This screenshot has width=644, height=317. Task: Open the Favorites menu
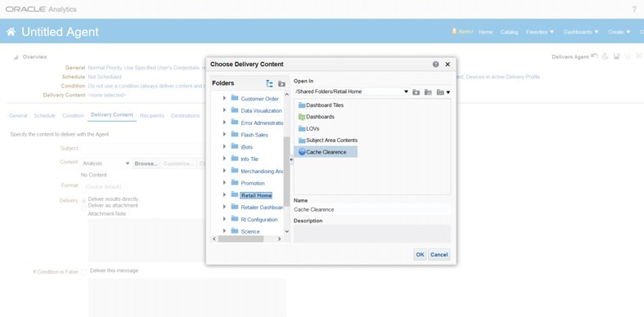click(x=540, y=32)
